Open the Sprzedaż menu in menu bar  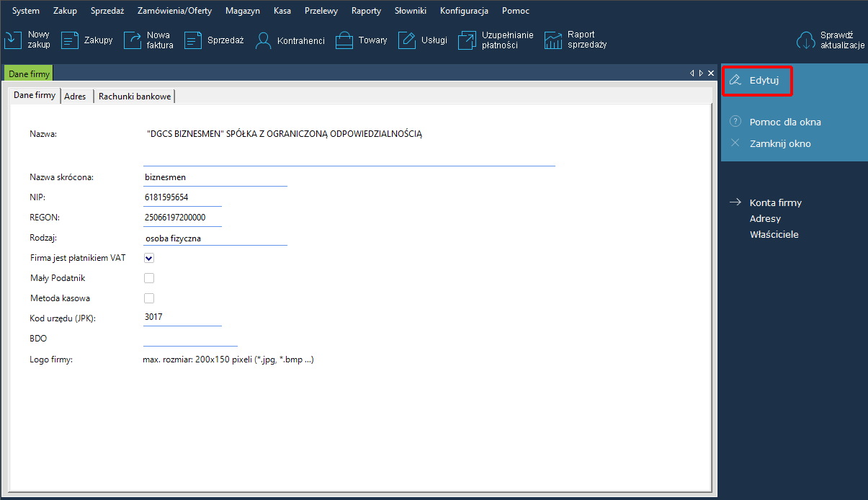pyautogui.click(x=107, y=11)
